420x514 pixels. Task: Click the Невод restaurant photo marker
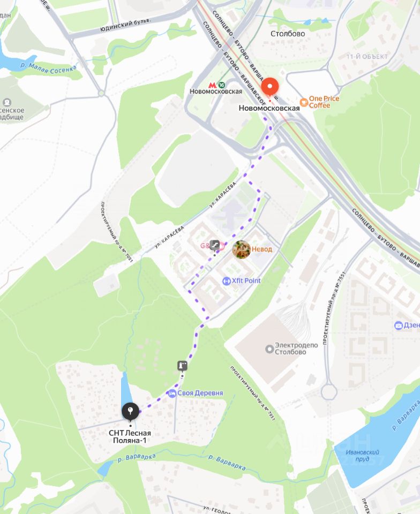click(x=241, y=250)
